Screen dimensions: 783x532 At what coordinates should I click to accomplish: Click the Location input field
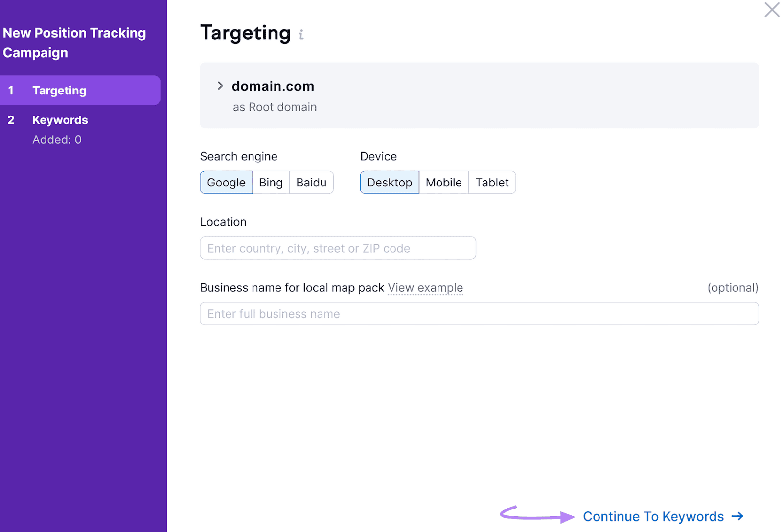click(338, 248)
